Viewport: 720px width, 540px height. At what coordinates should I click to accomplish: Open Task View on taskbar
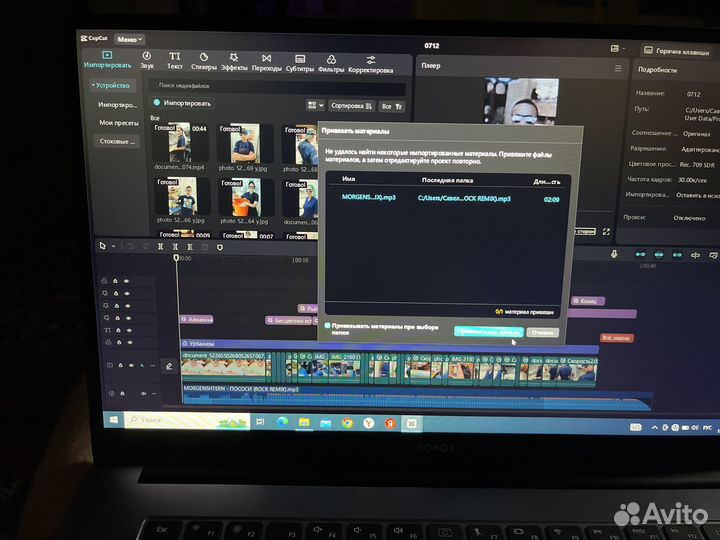pyautogui.click(x=260, y=422)
